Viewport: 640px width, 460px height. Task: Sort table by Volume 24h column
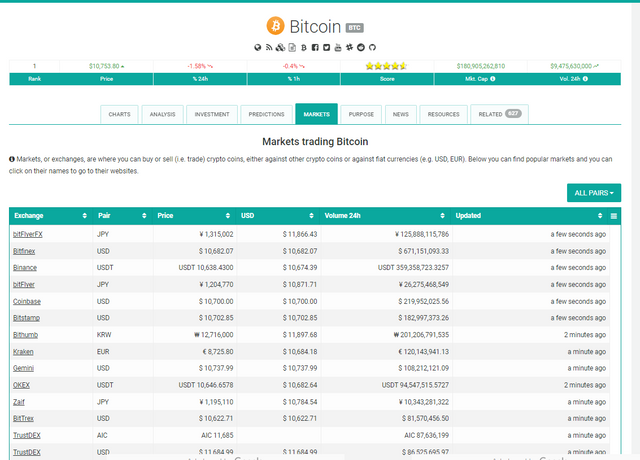[385, 216]
